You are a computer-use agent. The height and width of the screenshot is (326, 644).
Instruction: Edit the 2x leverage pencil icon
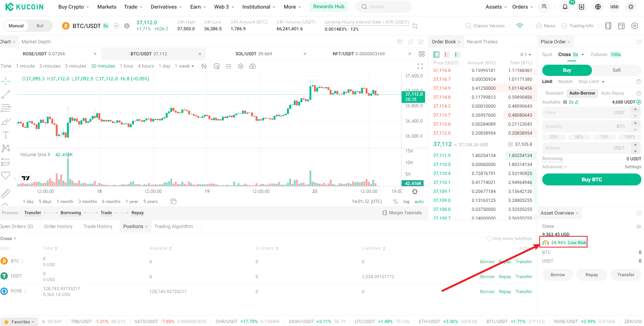click(577, 102)
